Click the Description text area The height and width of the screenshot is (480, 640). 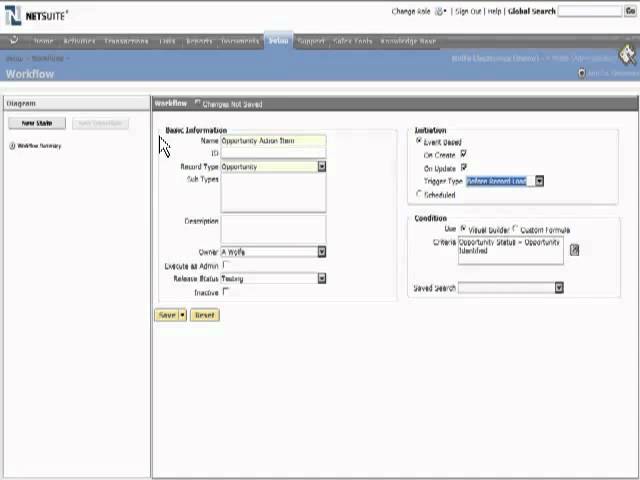[273, 229]
